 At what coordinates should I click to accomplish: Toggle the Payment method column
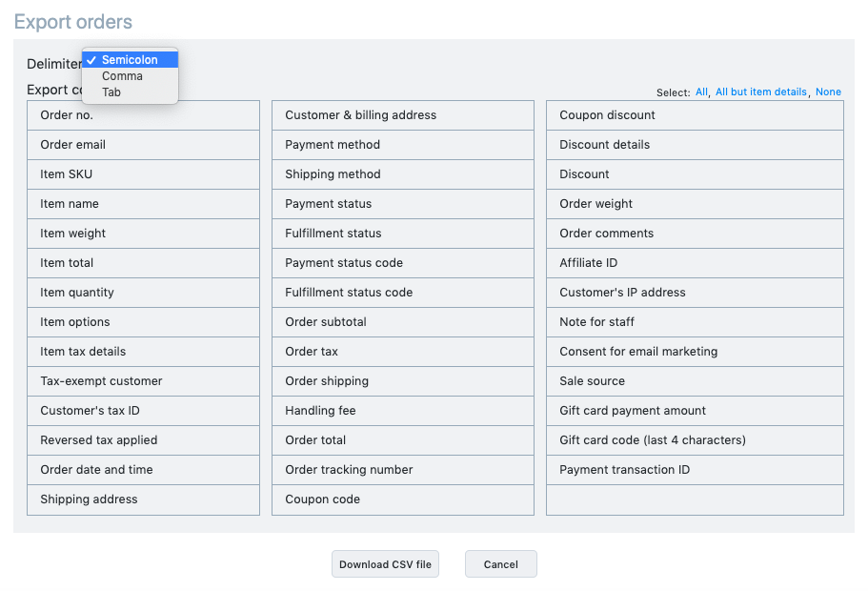pyautogui.click(x=403, y=145)
